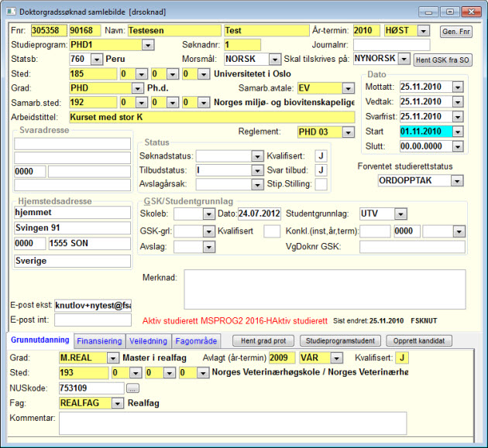Toggle the GSK Kvalifisert box
This screenshot has height=448, width=488.
[272, 231]
